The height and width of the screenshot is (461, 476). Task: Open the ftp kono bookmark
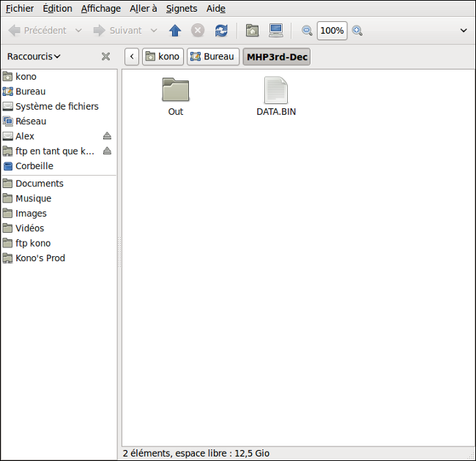point(59,243)
